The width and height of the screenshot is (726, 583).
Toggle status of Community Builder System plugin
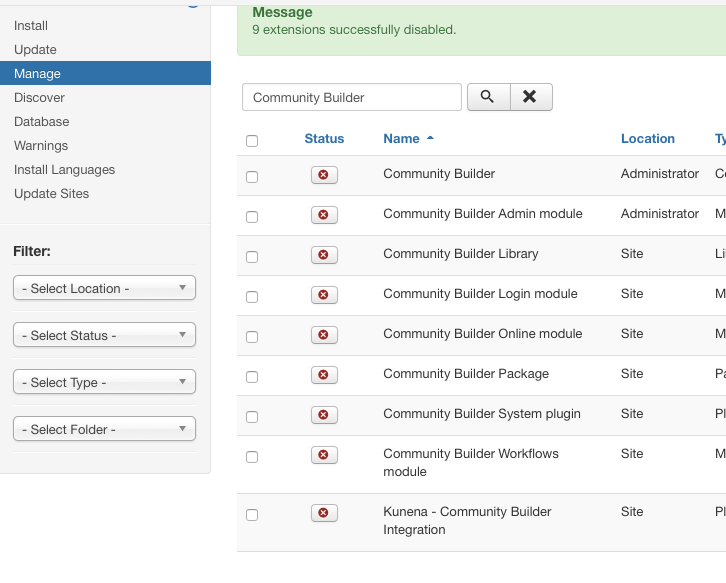click(324, 415)
